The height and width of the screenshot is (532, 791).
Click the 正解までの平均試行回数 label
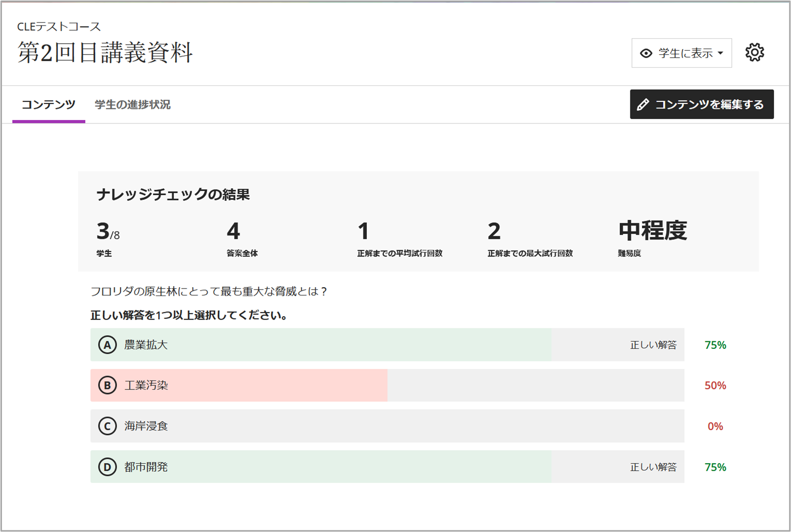[x=400, y=253]
